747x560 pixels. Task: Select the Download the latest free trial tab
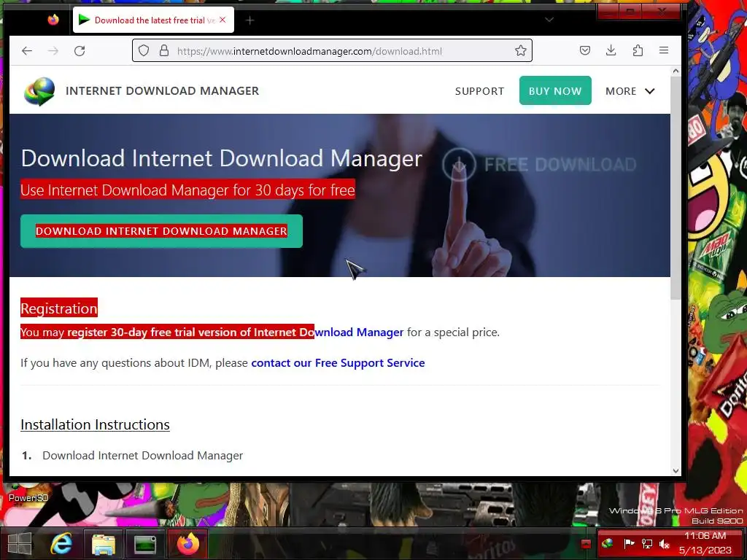[153, 20]
